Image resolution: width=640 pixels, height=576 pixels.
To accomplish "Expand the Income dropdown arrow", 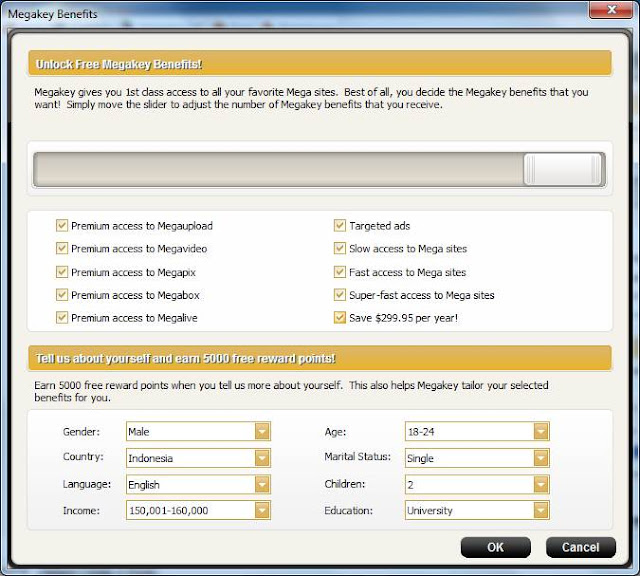I will pyautogui.click(x=262, y=510).
